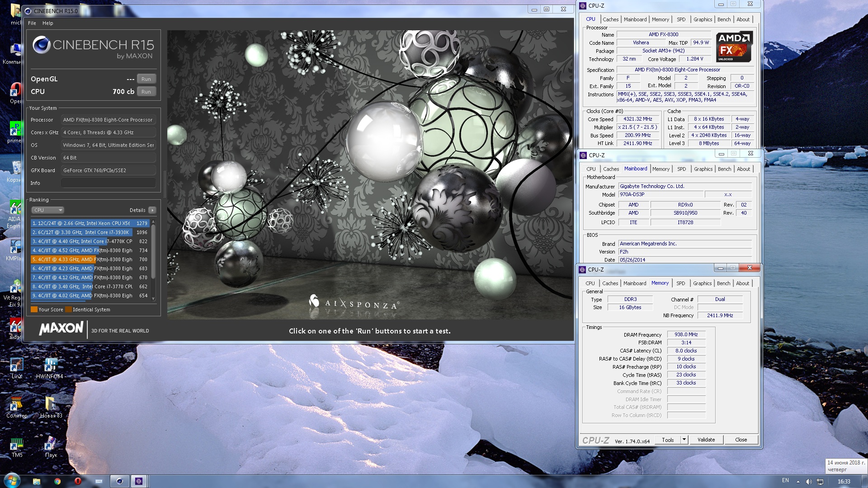Expand ranking Details arrow button
Screen dimensions: 868x488
tap(152, 210)
